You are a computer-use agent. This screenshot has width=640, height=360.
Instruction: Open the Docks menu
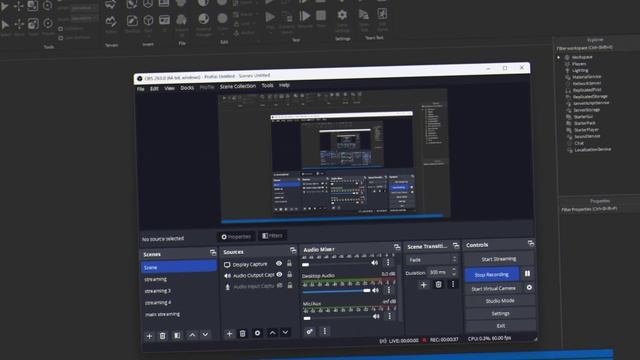pos(187,88)
